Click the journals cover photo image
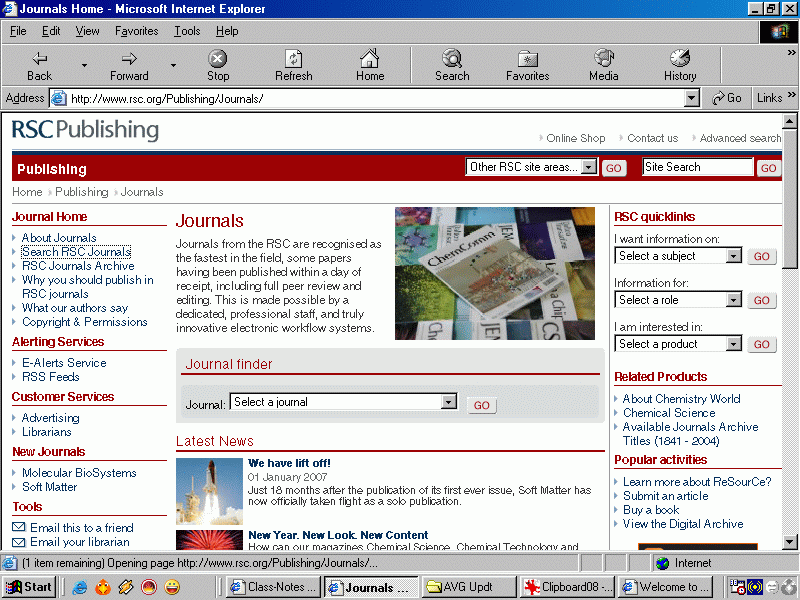800x600 pixels. click(495, 273)
